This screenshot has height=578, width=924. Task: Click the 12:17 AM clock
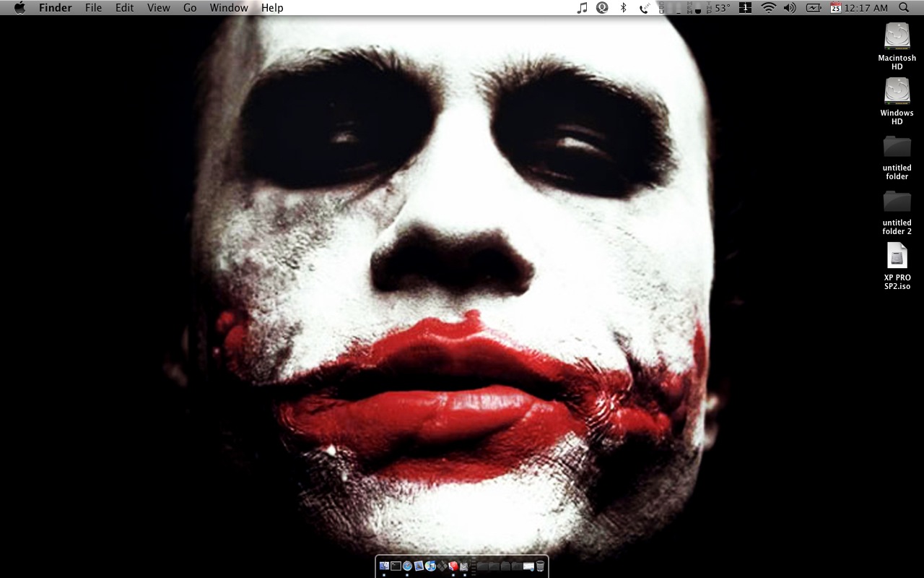coord(866,8)
